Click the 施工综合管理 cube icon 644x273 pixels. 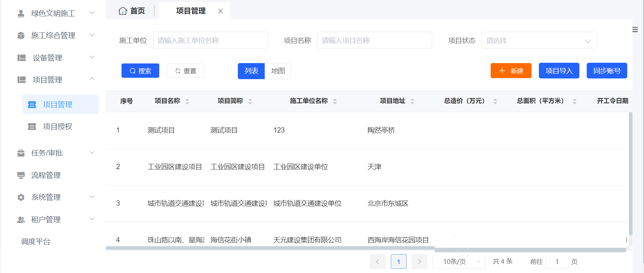coord(21,36)
